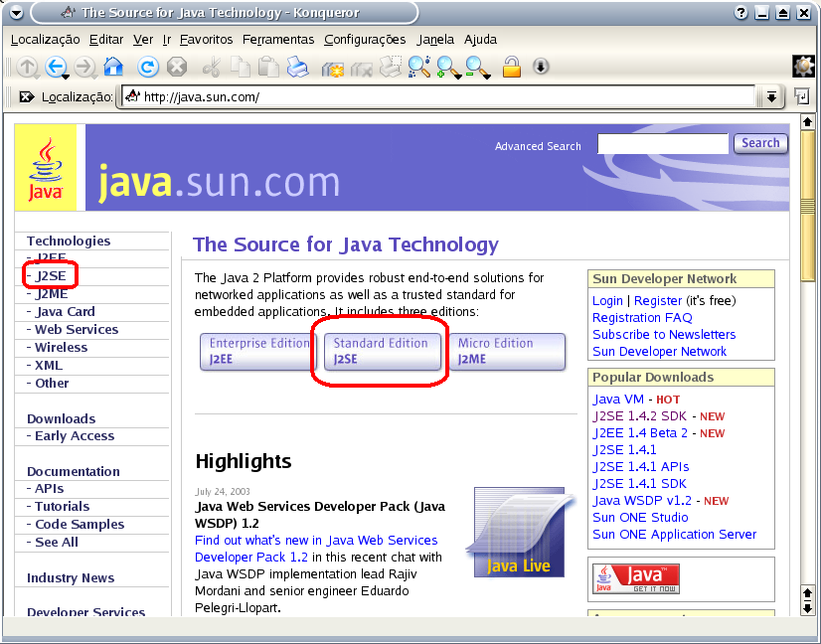Click the Paste clipboard icon
Viewport: 821px width, 644px height.
[x=269, y=67]
